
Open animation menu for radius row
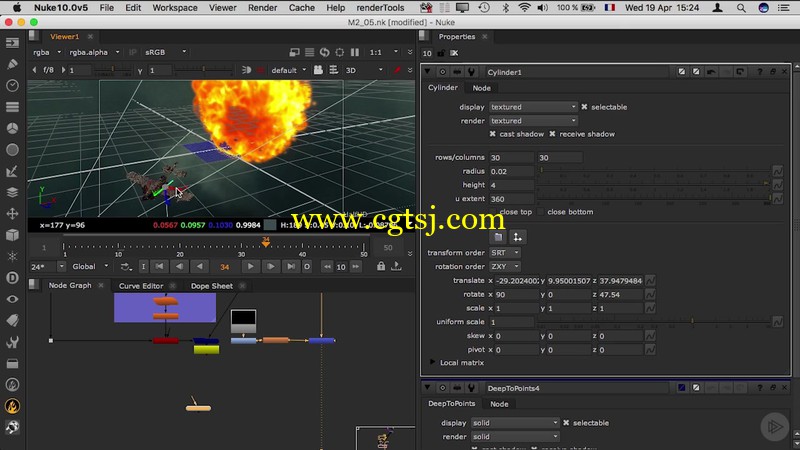coord(777,171)
